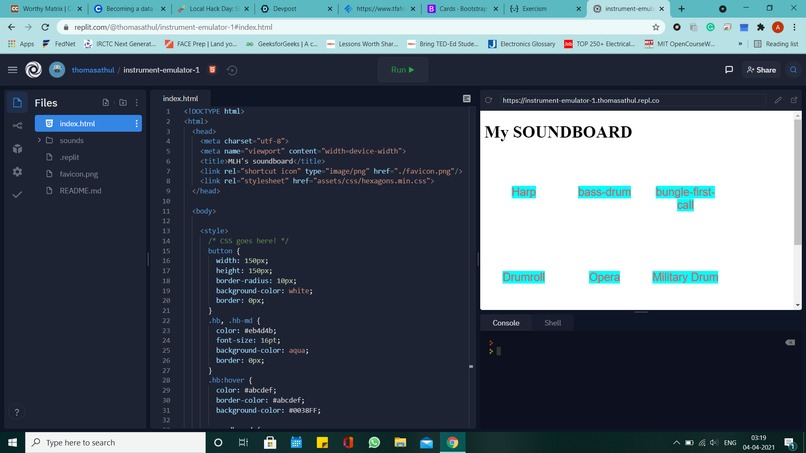806x453 pixels.
Task: Switch to the Console tab
Action: (506, 323)
